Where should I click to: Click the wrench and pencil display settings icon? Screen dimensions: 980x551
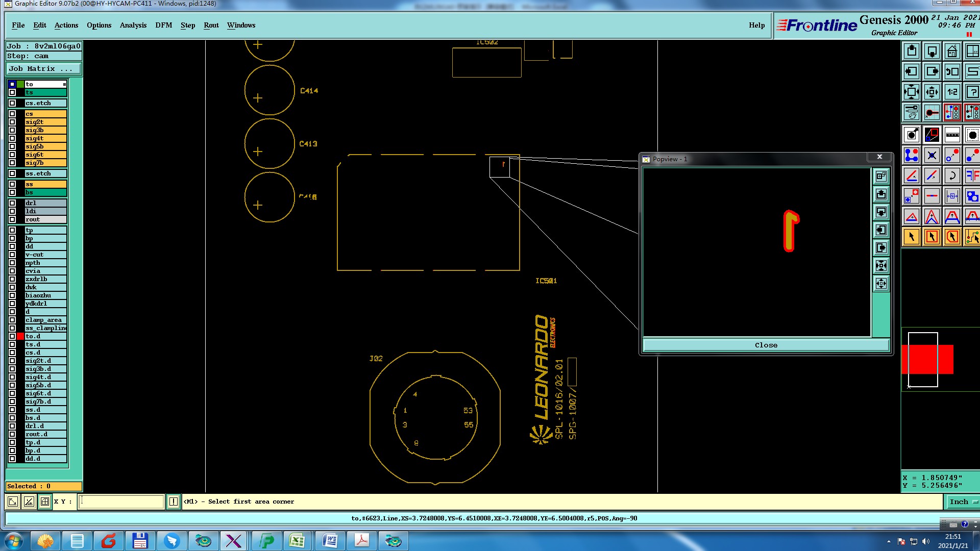pyautogui.click(x=911, y=112)
